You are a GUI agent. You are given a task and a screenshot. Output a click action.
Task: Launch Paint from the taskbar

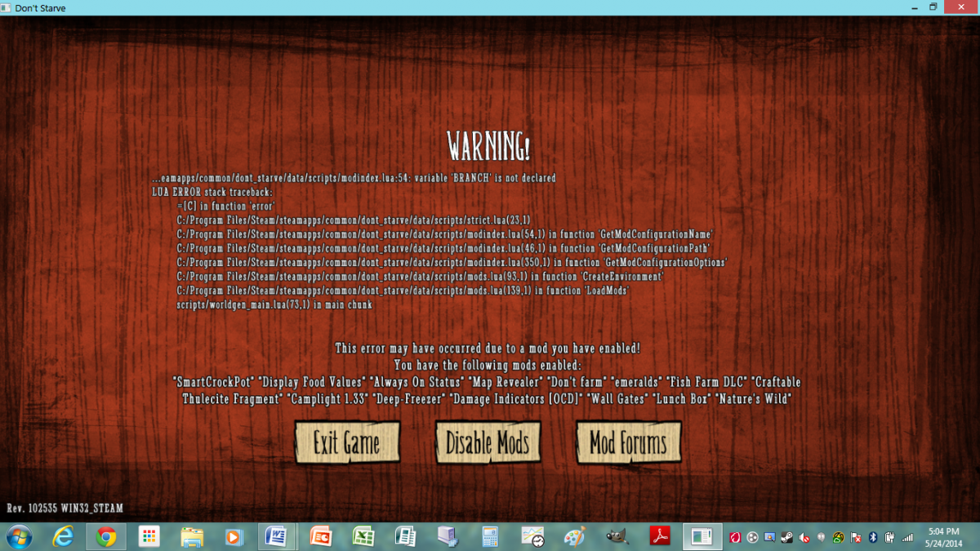(575, 537)
